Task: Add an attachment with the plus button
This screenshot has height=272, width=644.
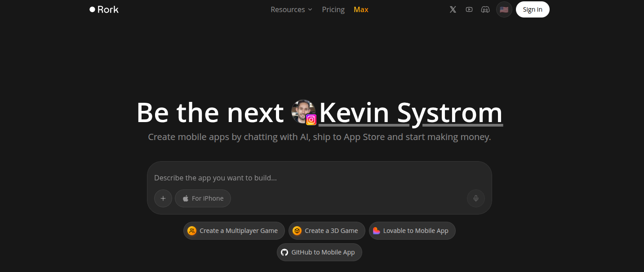Action: click(x=163, y=198)
